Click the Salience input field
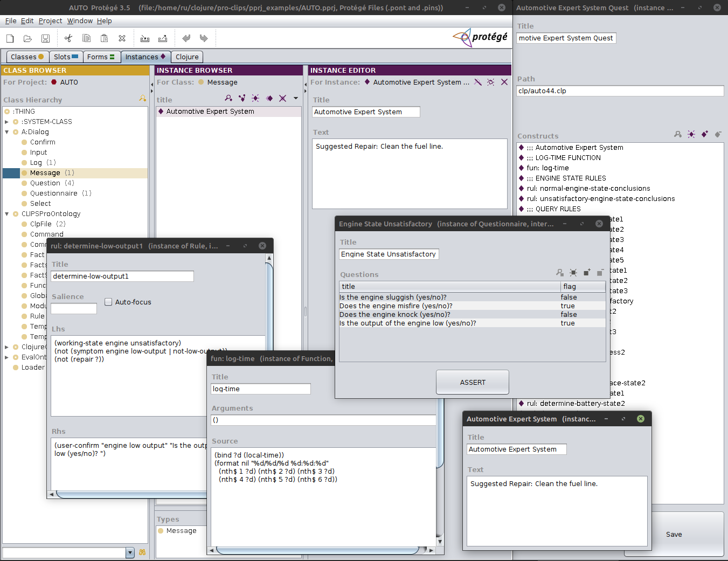Screen dimensions: 728x561 [x=74, y=308]
